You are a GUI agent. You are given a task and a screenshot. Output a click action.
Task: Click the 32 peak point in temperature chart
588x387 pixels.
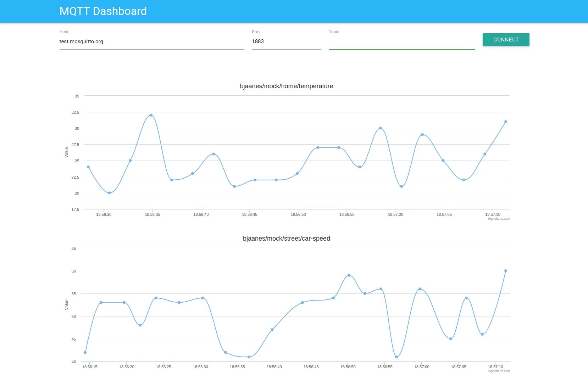(x=151, y=115)
